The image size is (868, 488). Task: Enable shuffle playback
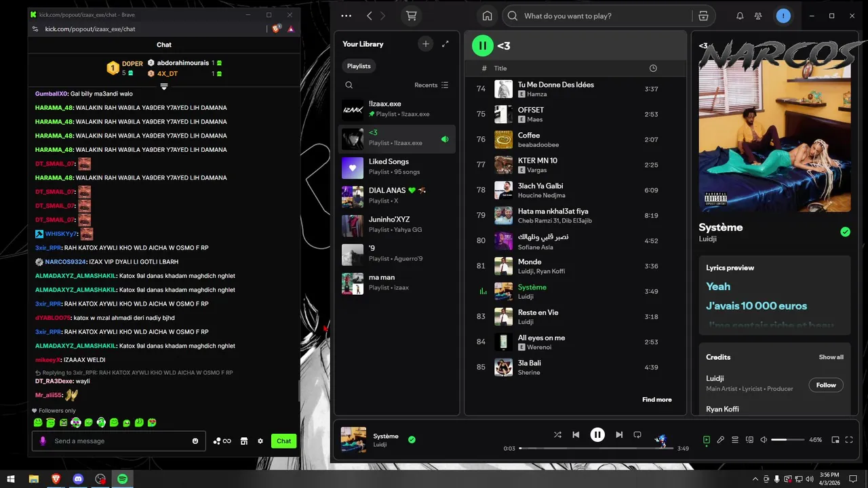pos(557,435)
